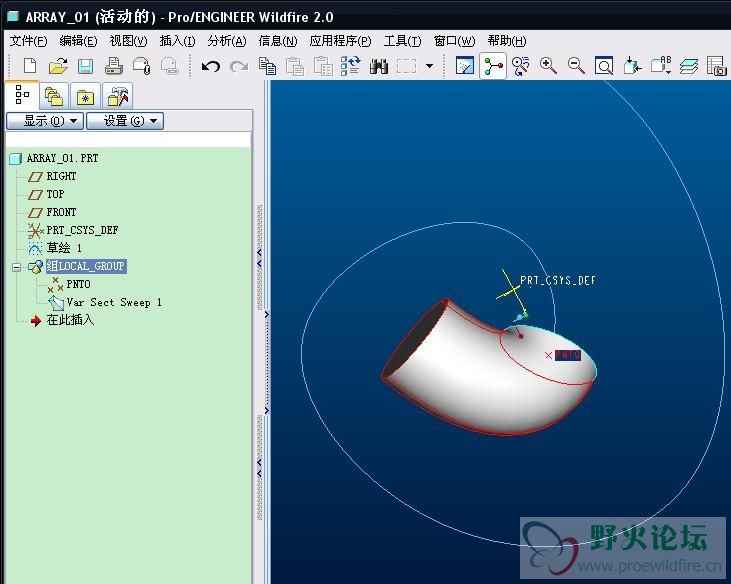This screenshot has width=731, height=584.
Task: Switch to the Favorites navigator tab
Action: [x=85, y=96]
